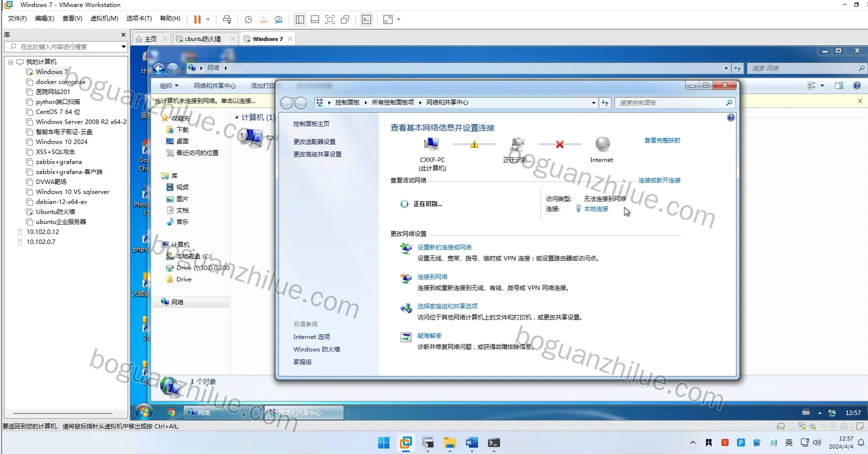Click 网络和共享中心 Windows 7 taskbar button
The height and width of the screenshot is (454, 868).
point(304,412)
